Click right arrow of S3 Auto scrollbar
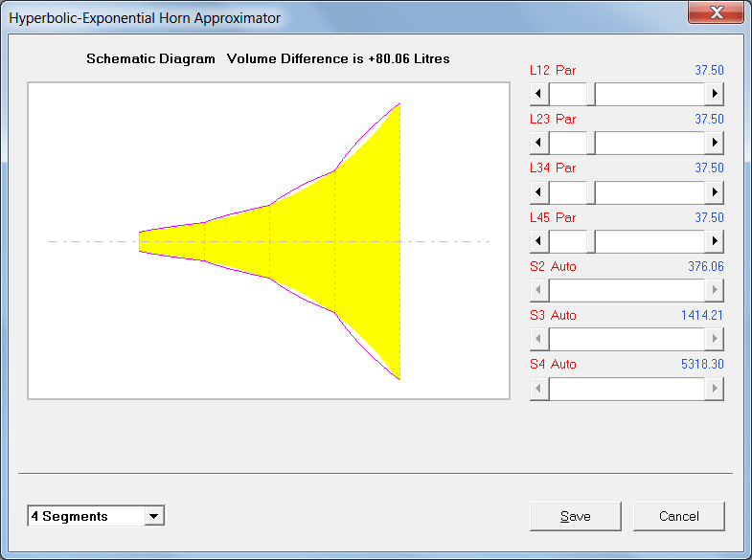 (714, 339)
